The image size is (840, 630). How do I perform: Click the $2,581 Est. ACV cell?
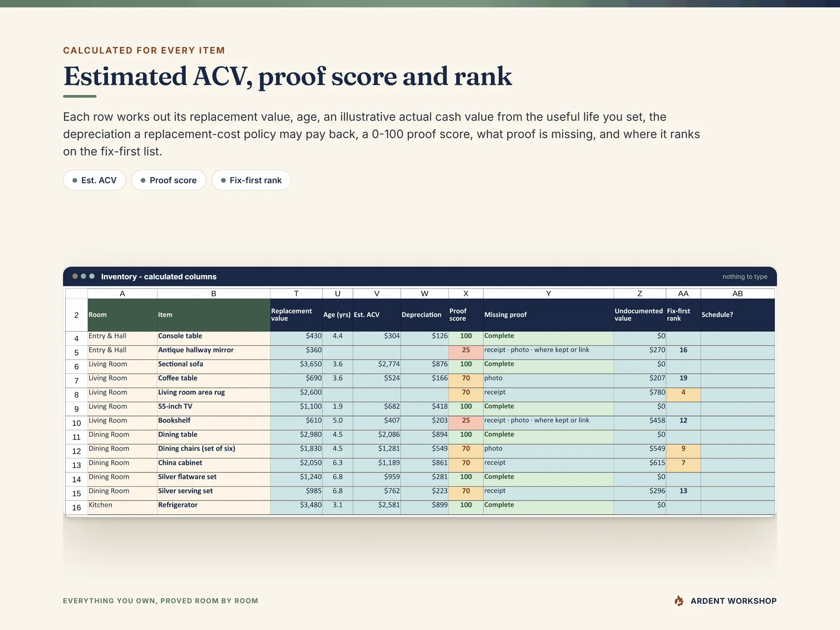376,508
